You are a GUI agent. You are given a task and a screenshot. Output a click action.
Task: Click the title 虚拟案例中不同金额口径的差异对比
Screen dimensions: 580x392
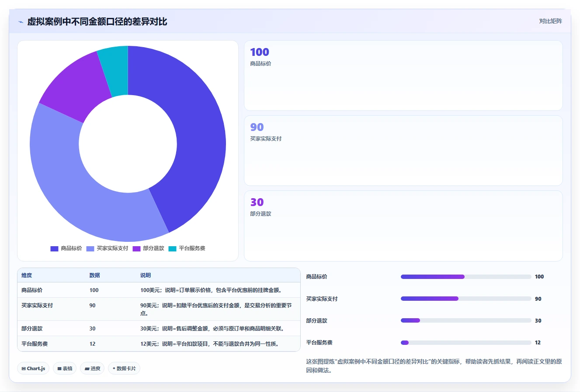(97, 22)
